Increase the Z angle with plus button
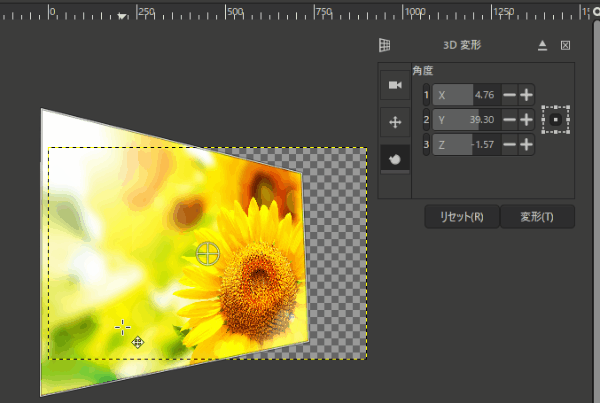600x403 pixels. pyautogui.click(x=526, y=145)
